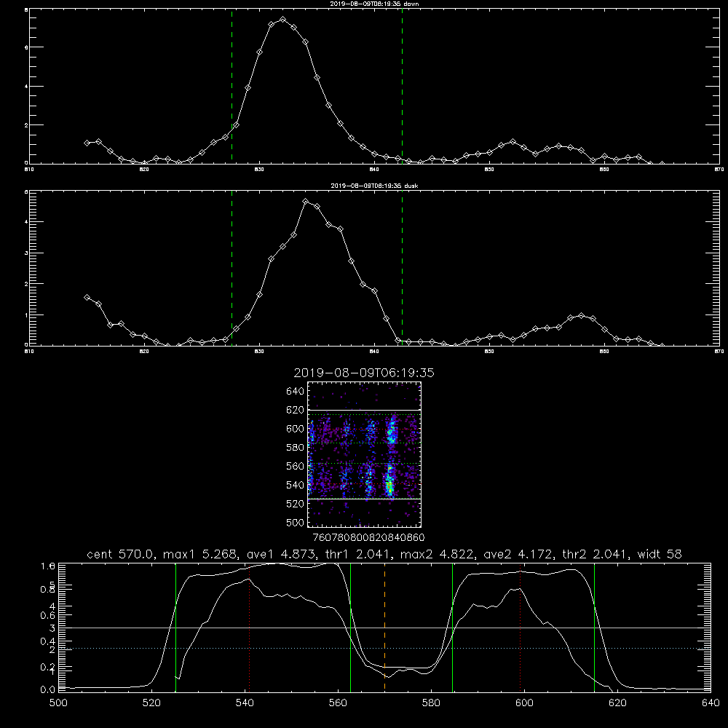Click the 560 label on the spectrogram y-axis
This screenshot has width=728, height=728.
pyautogui.click(x=296, y=466)
